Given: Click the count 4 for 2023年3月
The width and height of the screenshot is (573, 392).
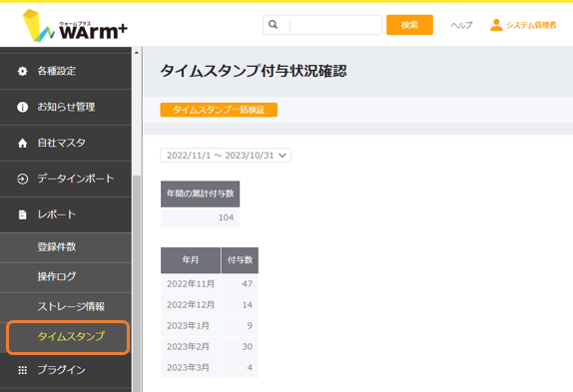Looking at the screenshot, I should (x=250, y=367).
